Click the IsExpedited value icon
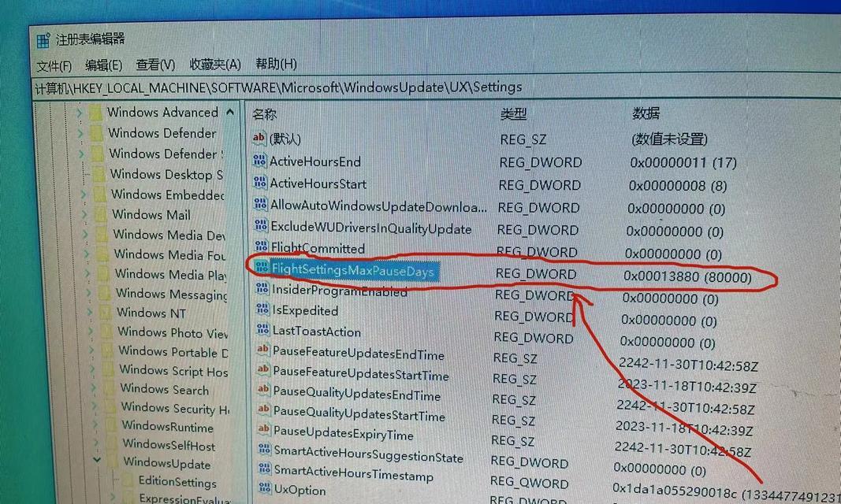 (262, 309)
